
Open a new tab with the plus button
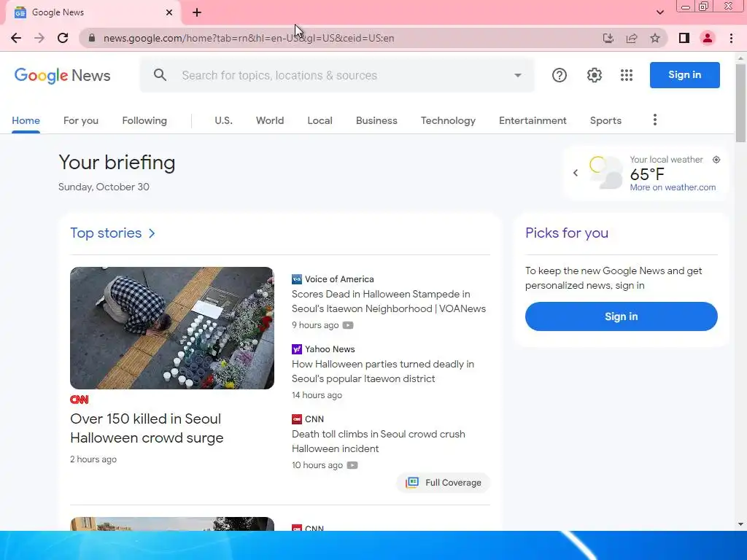[x=197, y=12]
